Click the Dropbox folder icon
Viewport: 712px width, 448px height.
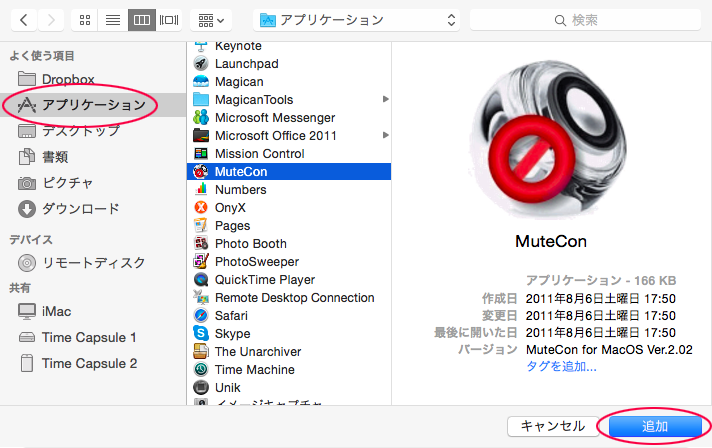click(27, 79)
